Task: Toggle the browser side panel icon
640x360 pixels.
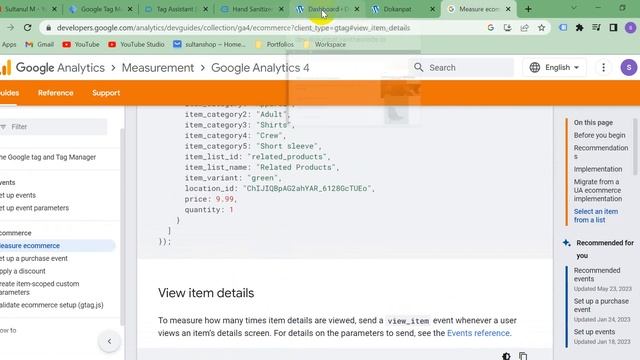Action: point(613,28)
